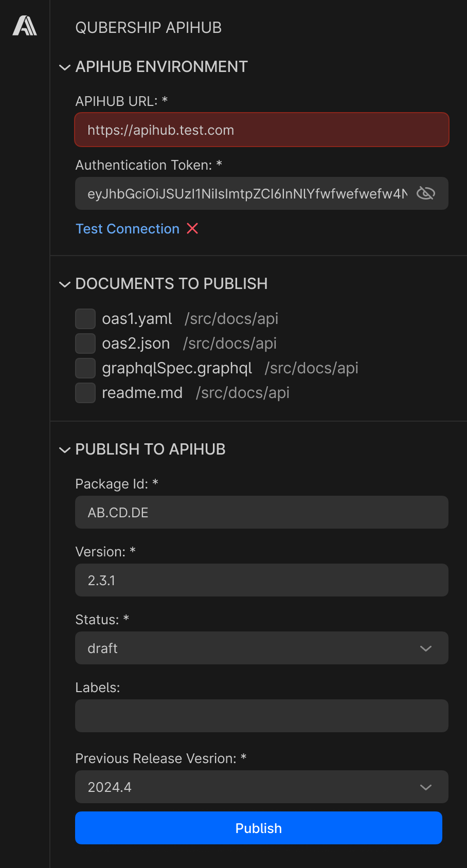
Task: Click the red failed-connection X icon
Action: (192, 228)
